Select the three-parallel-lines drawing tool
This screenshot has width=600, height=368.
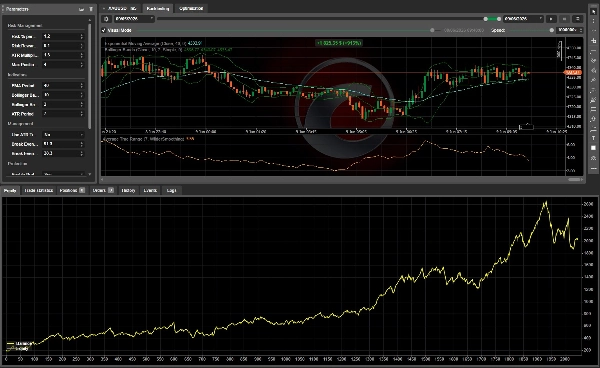[x=593, y=109]
